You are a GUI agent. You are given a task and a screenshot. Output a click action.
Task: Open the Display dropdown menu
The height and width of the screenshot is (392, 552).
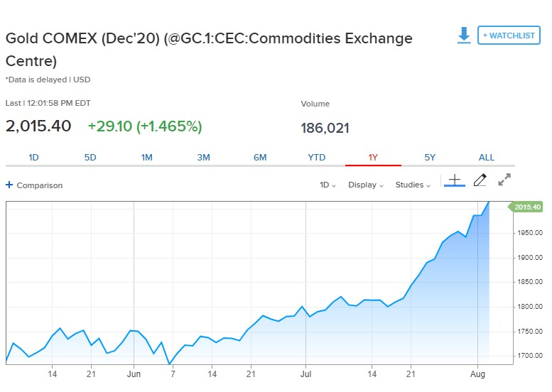tap(365, 185)
